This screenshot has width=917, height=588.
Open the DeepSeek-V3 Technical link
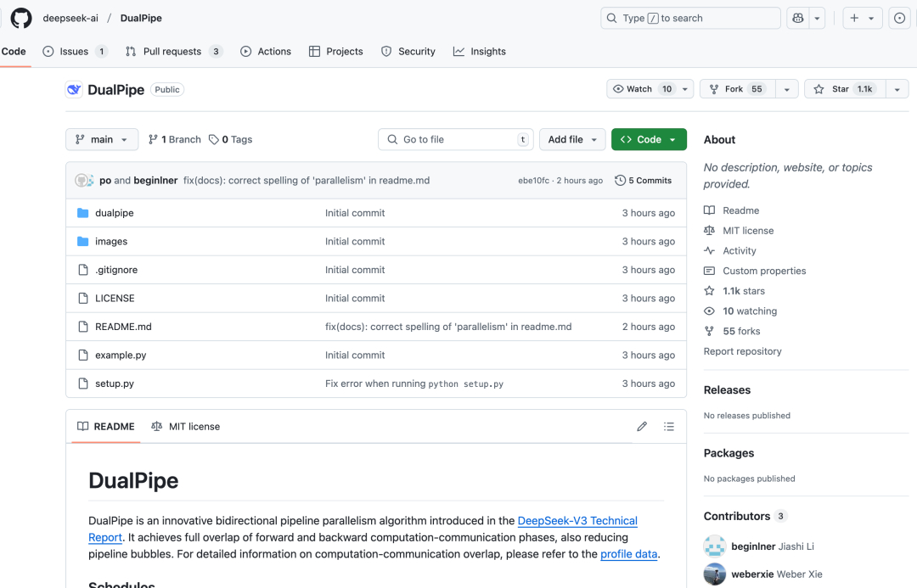pos(577,521)
